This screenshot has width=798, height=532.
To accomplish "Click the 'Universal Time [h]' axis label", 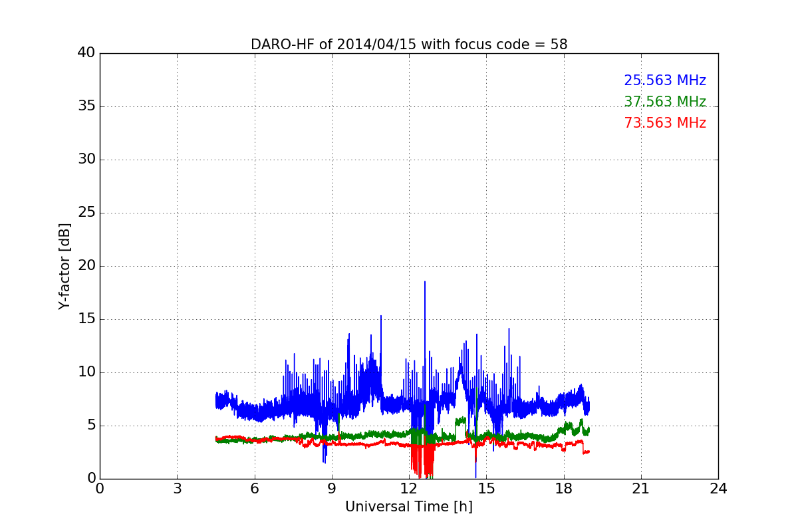I will (x=409, y=507).
